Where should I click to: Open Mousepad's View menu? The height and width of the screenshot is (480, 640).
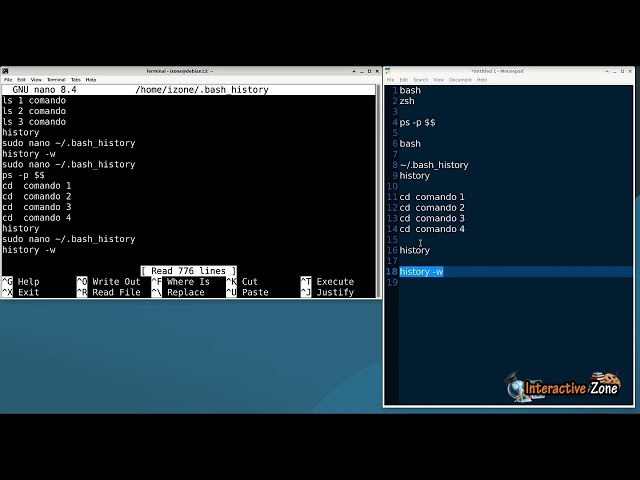(438, 80)
